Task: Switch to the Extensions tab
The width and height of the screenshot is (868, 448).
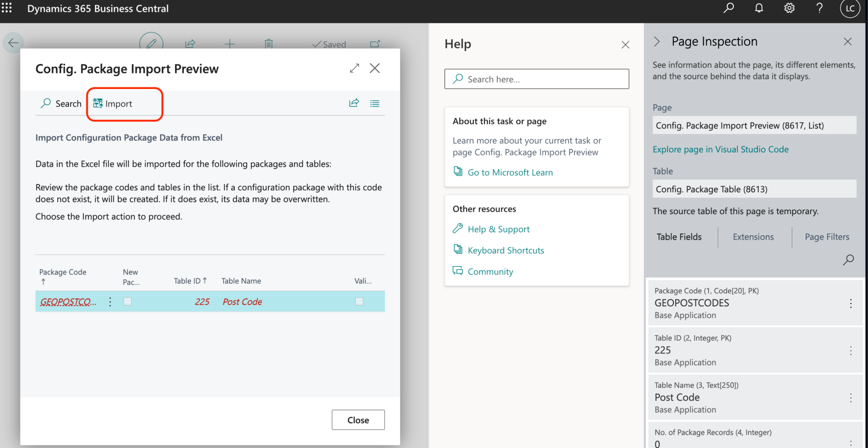Action: coord(753,237)
